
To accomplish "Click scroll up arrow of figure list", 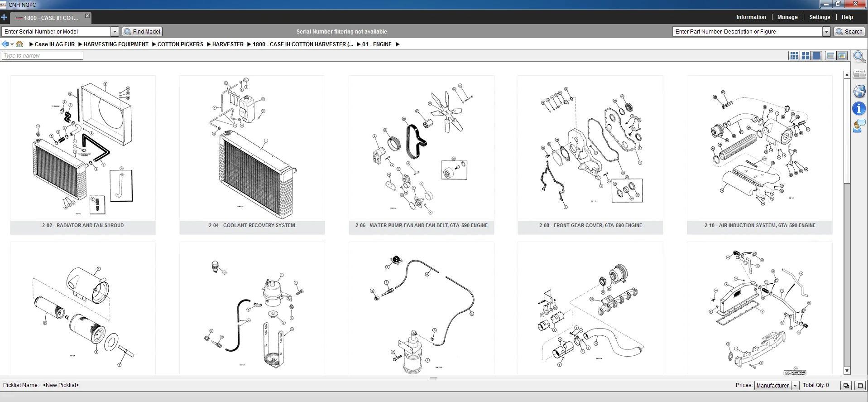I will [847, 75].
